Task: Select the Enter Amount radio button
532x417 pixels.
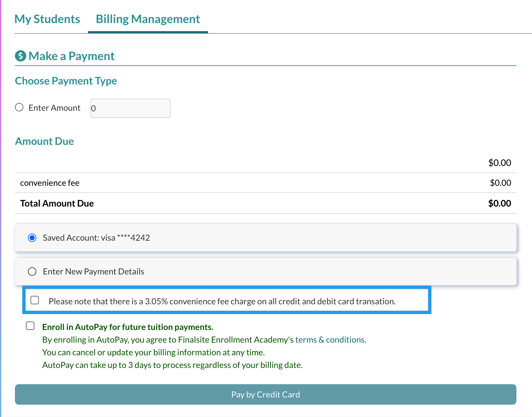Action: [x=19, y=107]
